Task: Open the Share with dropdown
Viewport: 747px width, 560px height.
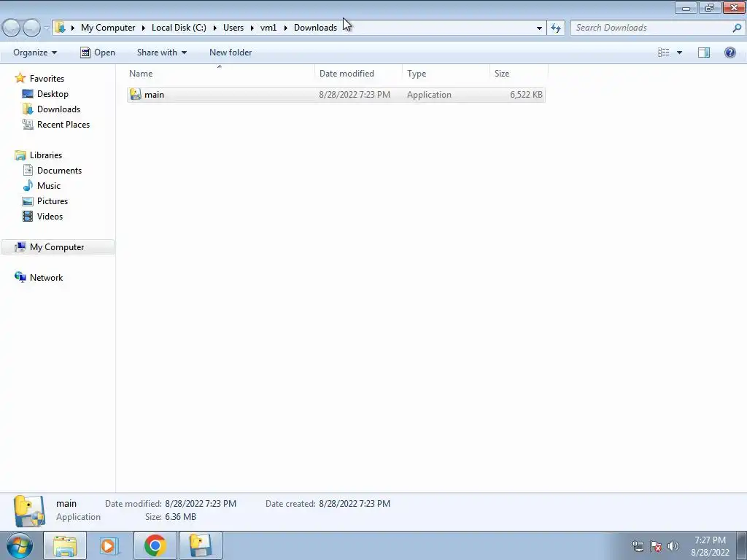Action: (161, 52)
